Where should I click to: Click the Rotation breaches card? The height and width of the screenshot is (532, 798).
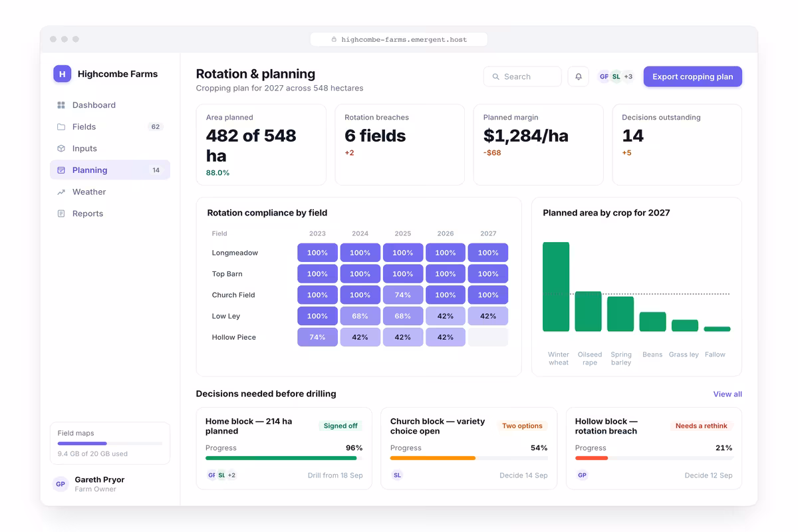tap(400, 144)
